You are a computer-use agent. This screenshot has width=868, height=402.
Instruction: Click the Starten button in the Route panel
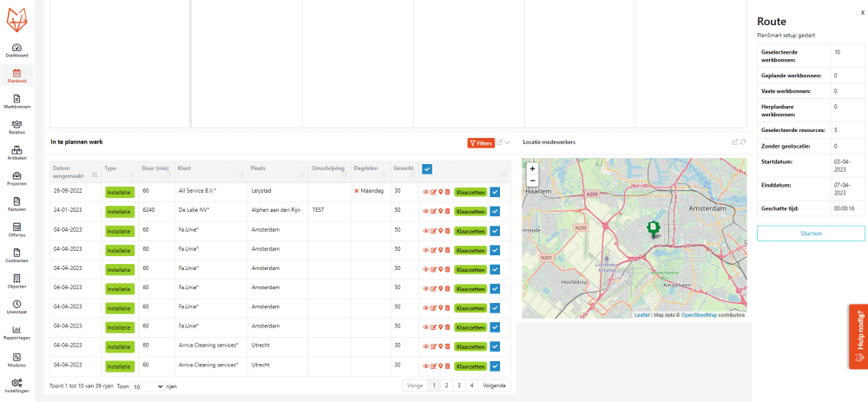[x=810, y=234]
